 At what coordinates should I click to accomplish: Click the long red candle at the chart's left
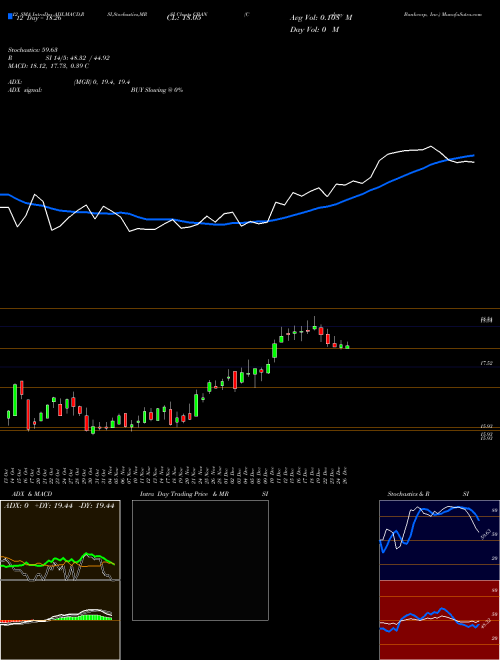point(28,415)
